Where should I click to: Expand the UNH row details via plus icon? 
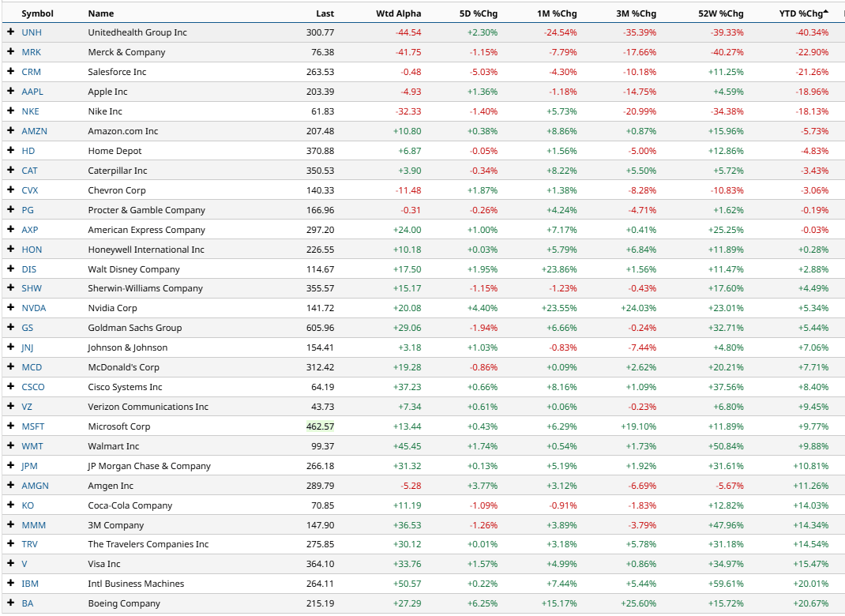click(x=10, y=32)
